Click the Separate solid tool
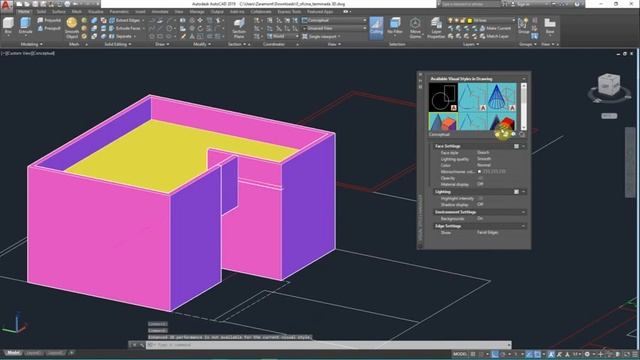 point(121,36)
